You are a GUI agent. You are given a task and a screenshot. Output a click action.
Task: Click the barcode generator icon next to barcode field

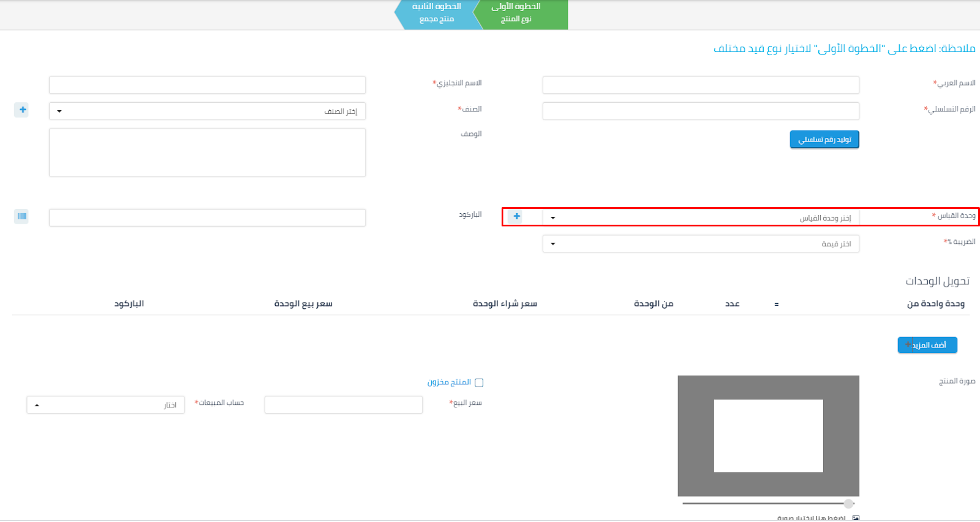pyautogui.click(x=22, y=216)
